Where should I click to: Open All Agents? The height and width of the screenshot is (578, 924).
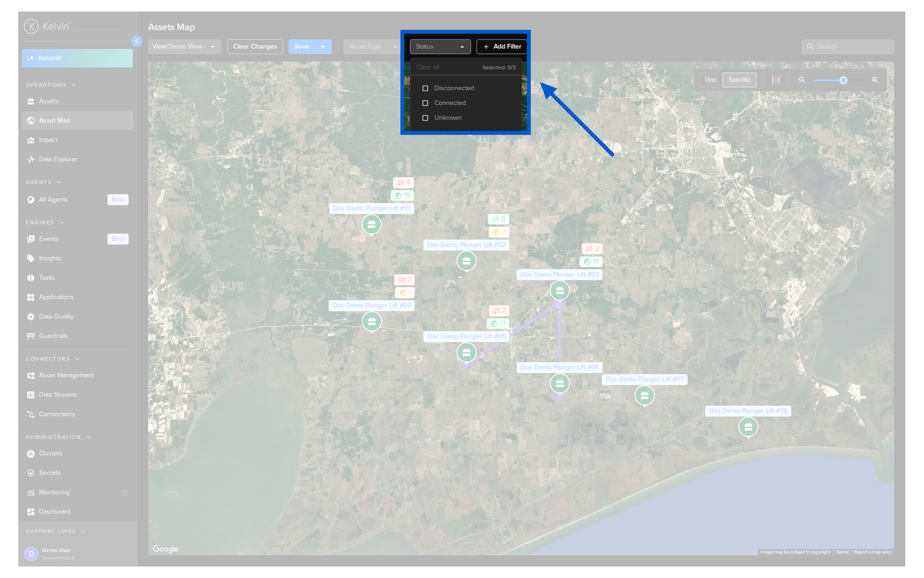coord(77,199)
